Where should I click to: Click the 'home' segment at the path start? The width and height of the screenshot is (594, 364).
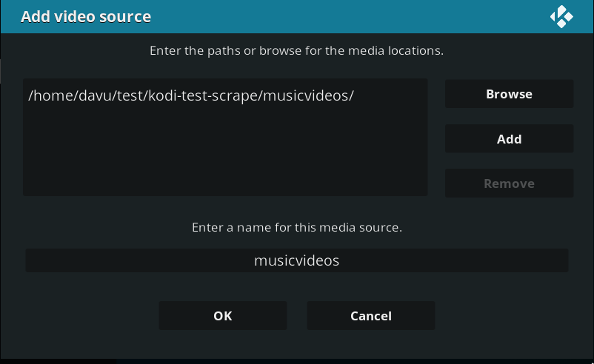click(53, 95)
